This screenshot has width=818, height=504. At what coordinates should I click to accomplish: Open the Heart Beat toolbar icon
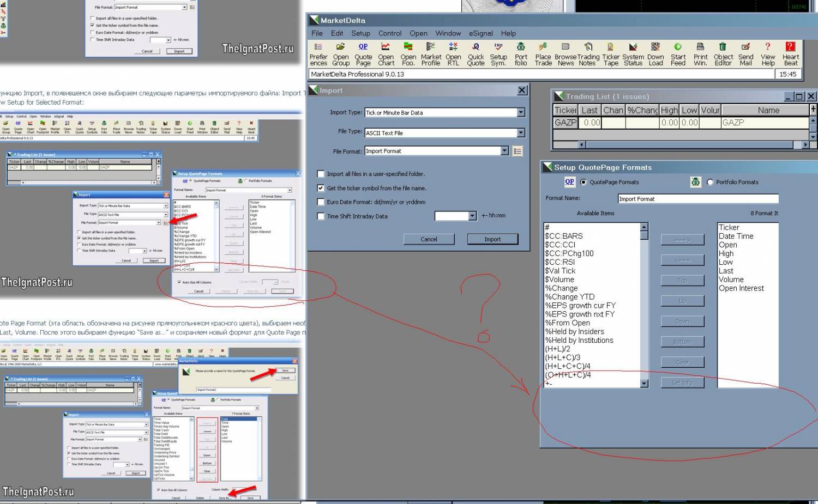[790, 54]
